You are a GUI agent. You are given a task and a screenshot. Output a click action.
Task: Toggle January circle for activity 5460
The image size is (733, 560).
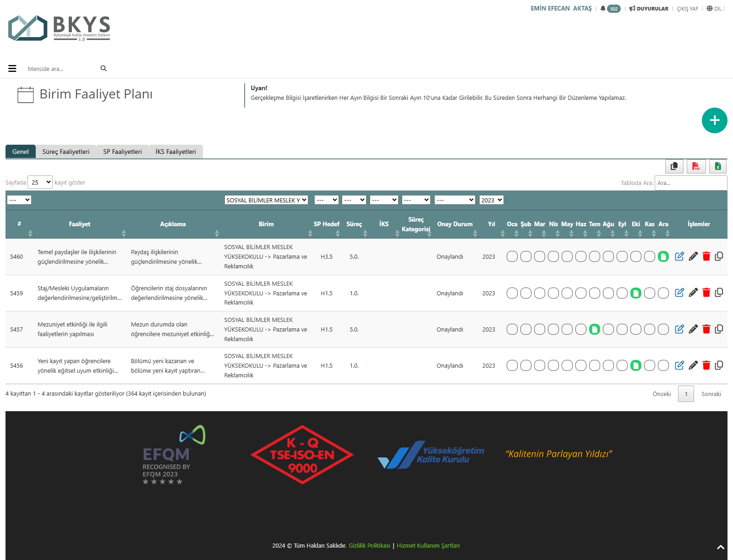click(512, 256)
